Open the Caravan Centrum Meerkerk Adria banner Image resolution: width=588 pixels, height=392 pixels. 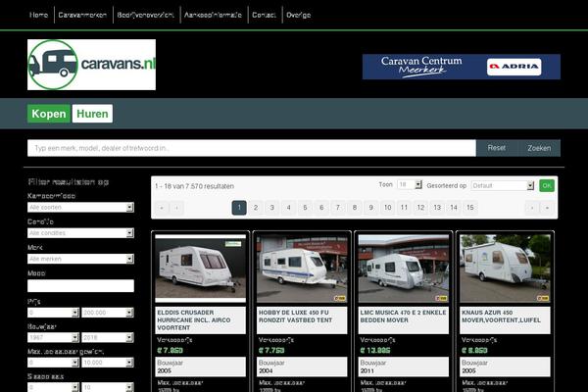click(x=462, y=67)
